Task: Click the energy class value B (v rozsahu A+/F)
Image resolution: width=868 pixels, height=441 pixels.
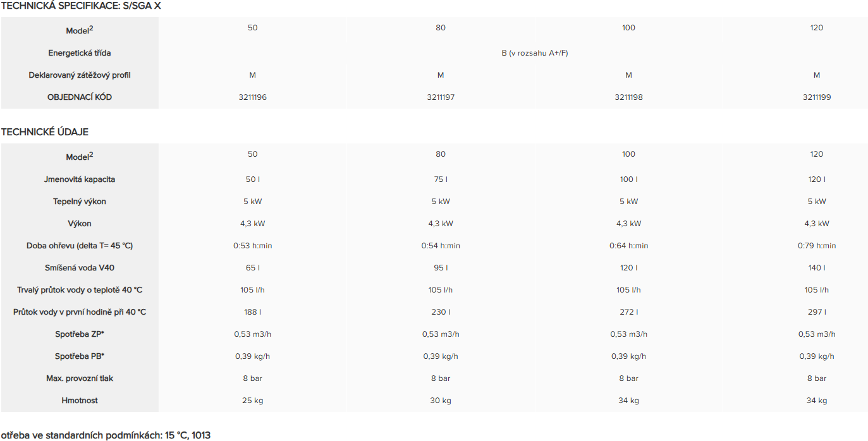Action: pyautogui.click(x=534, y=53)
